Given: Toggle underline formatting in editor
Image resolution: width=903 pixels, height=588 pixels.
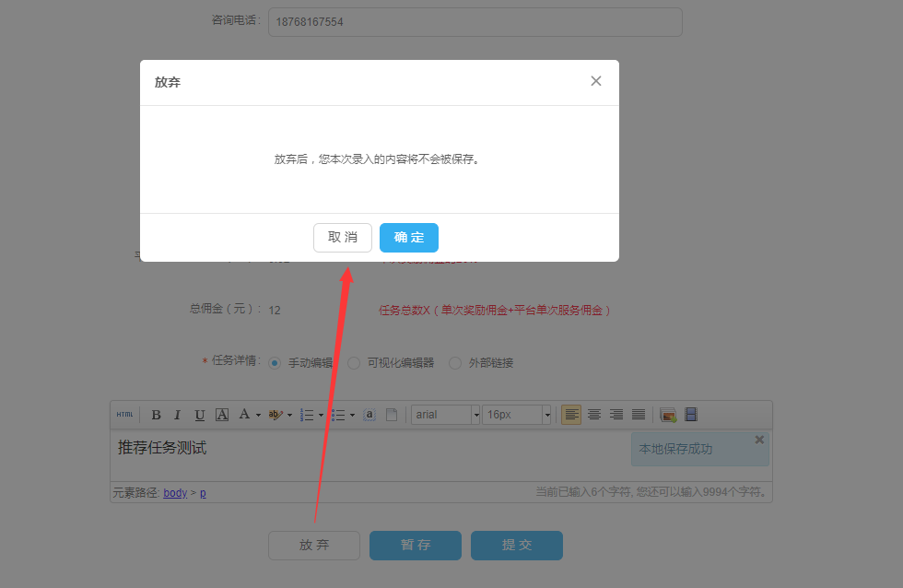Looking at the screenshot, I should (199, 415).
